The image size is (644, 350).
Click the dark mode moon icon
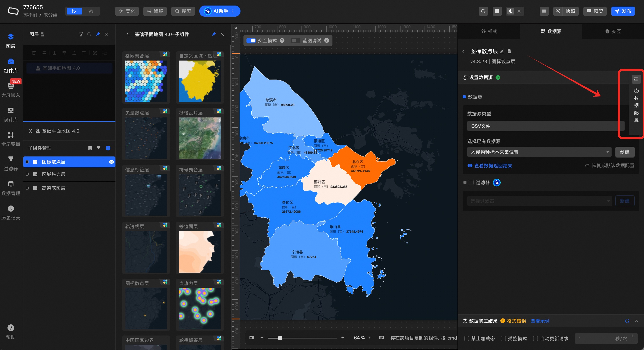[510, 11]
